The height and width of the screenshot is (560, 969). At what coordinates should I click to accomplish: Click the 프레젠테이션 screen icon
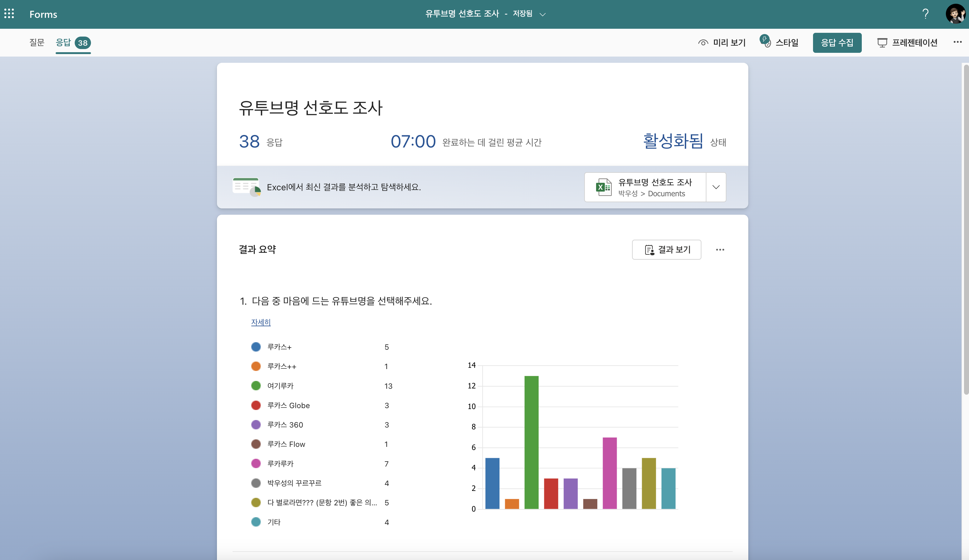click(x=882, y=43)
